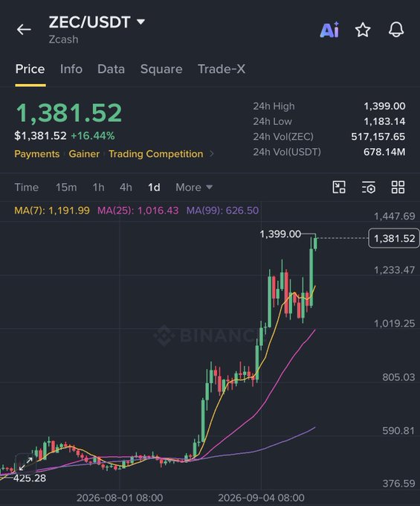Open the Trade-X tab
Viewport: 420px width, 506px height.
(x=222, y=69)
